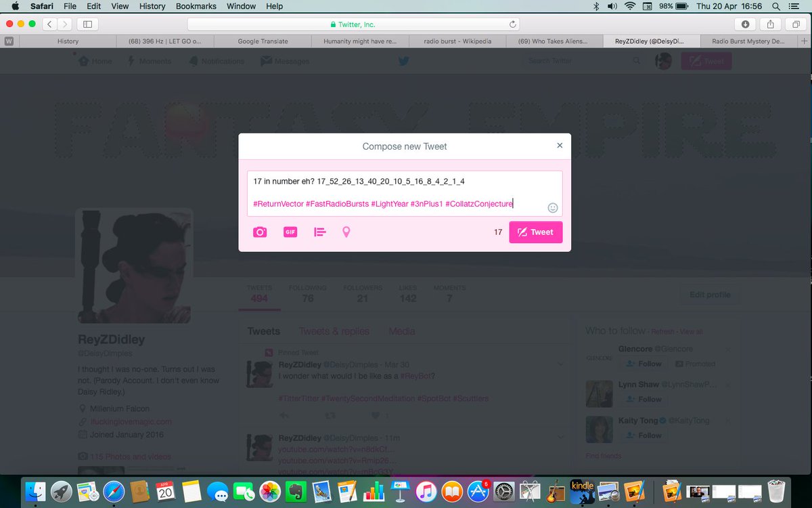Attach a location with the pin icon
Image resolution: width=812 pixels, height=508 pixels.
346,232
